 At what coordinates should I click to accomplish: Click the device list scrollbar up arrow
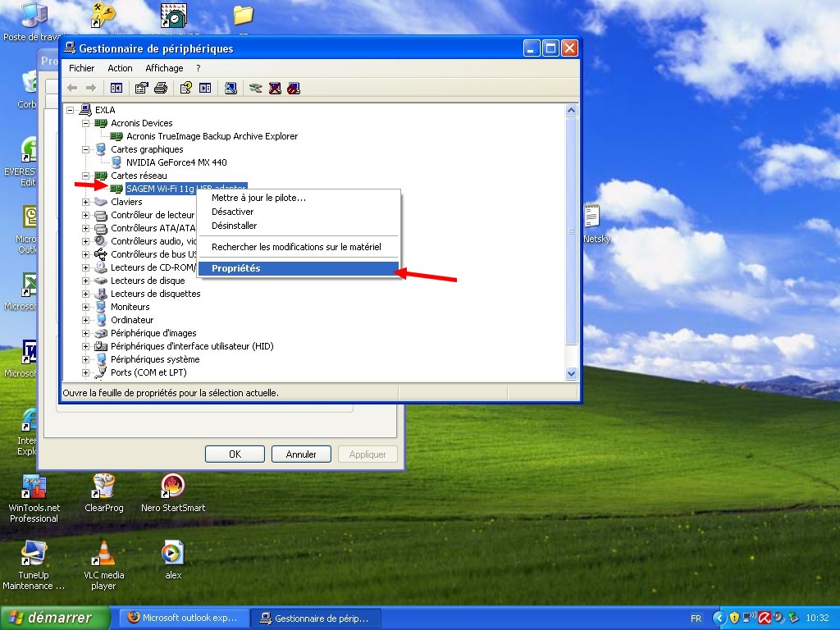point(571,111)
